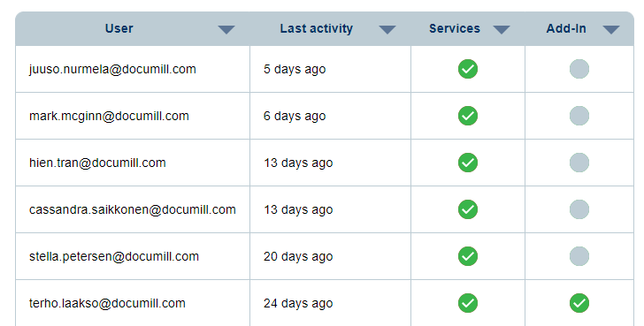Screen dimensions: 644x326
Task: Click Services checkmark for cassandra.saikkonen
Action: pos(468,209)
